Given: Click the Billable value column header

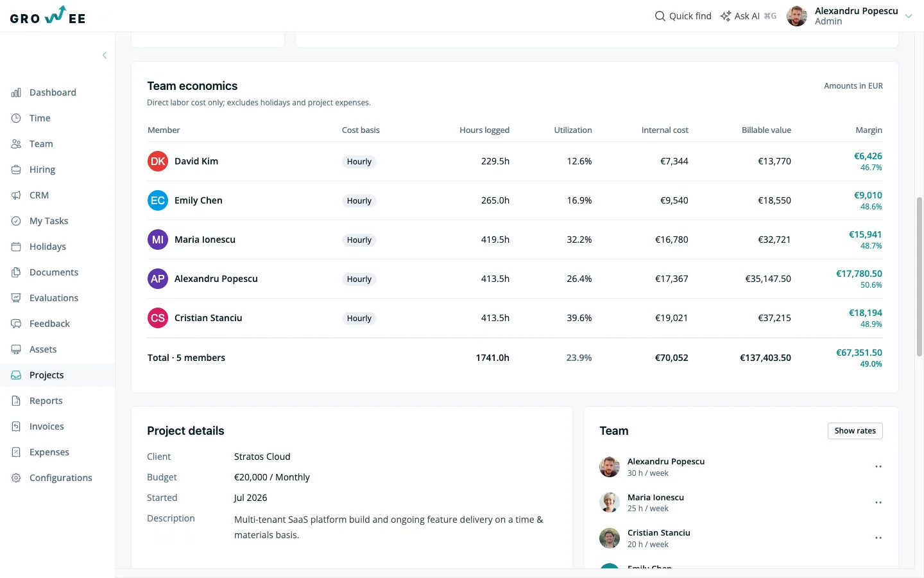Looking at the screenshot, I should tap(766, 130).
